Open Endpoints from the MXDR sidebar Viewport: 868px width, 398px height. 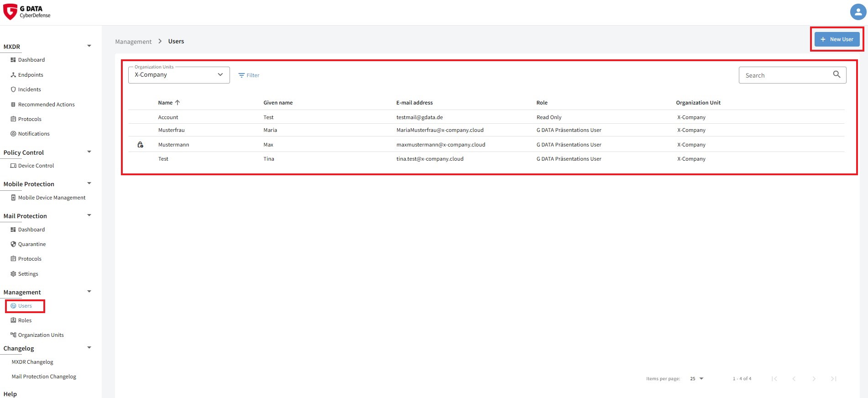(x=30, y=75)
